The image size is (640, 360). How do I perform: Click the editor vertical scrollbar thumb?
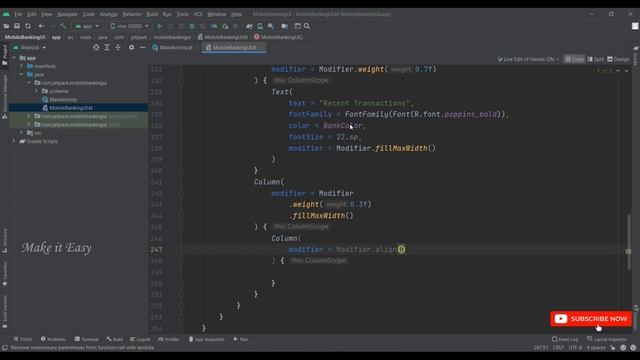click(629, 242)
